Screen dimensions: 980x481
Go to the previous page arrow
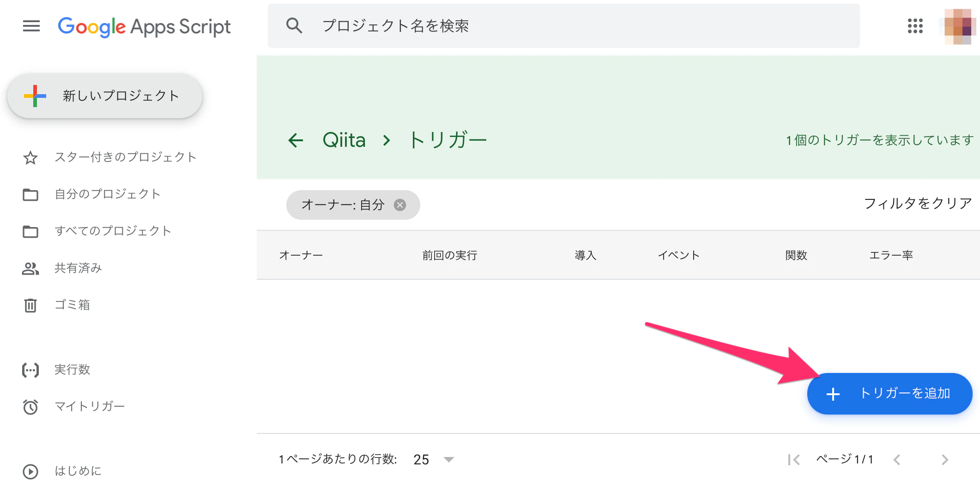[897, 459]
